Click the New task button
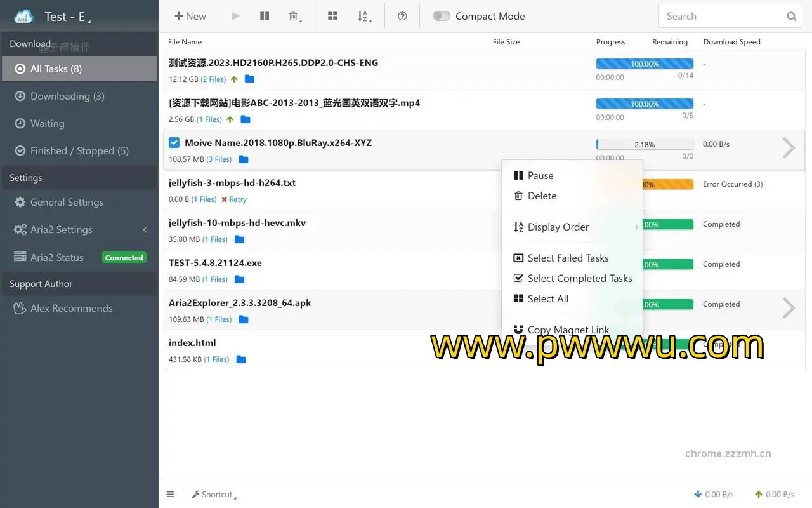Image resolution: width=812 pixels, height=508 pixels. [x=190, y=17]
